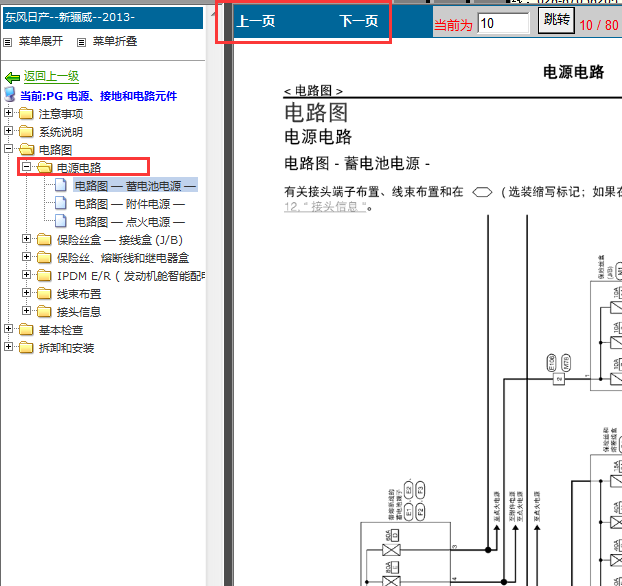Click the 电路图 - 蓄电池电源 - heading
The width and height of the screenshot is (622, 586).
(357, 163)
